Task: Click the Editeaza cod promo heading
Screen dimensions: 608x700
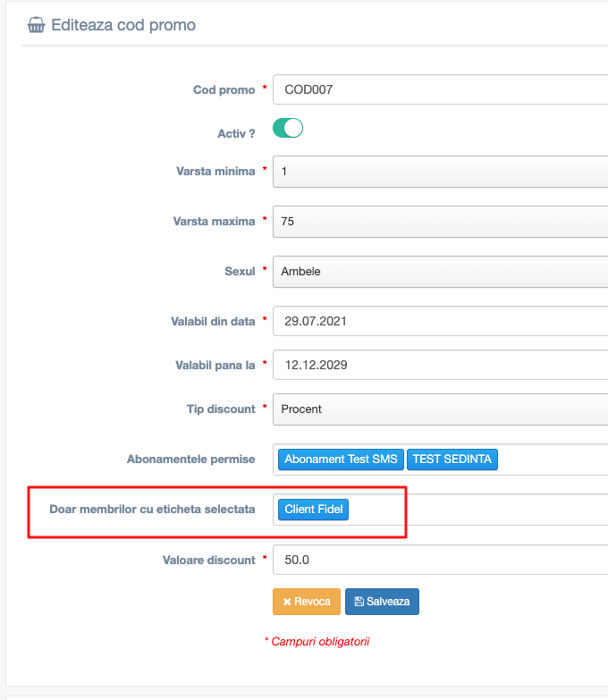Action: [123, 25]
